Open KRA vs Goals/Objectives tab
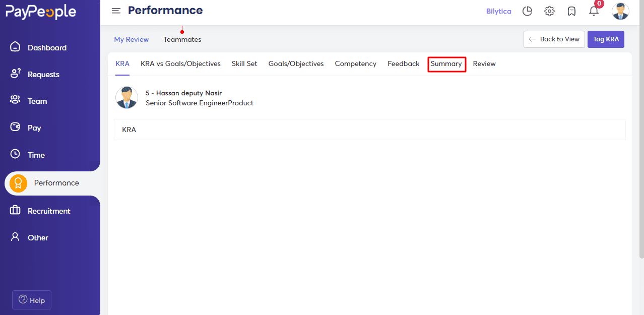This screenshot has height=315, width=644. [x=180, y=64]
